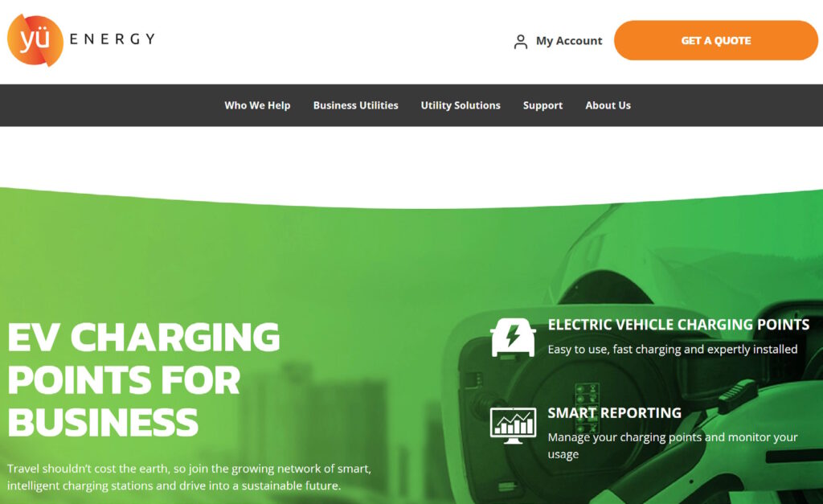Click the Yü Energy orange logo
Viewport: 823px width, 504px height.
point(35,40)
